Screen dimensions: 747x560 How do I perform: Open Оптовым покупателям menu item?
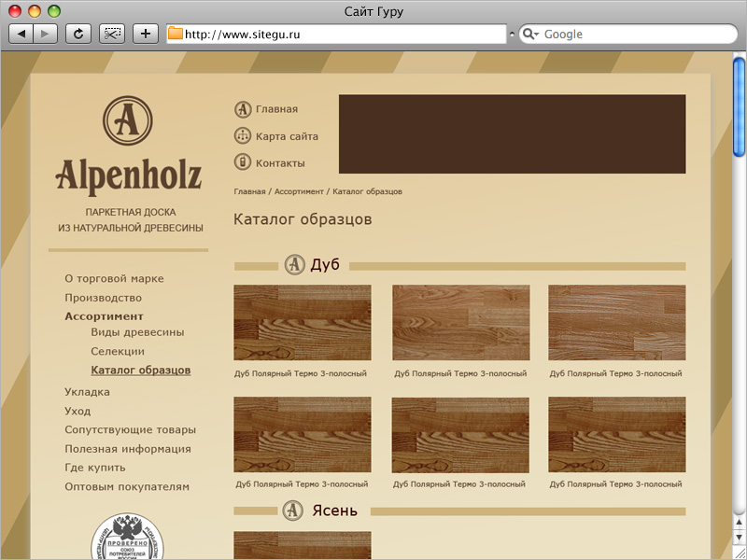point(127,486)
